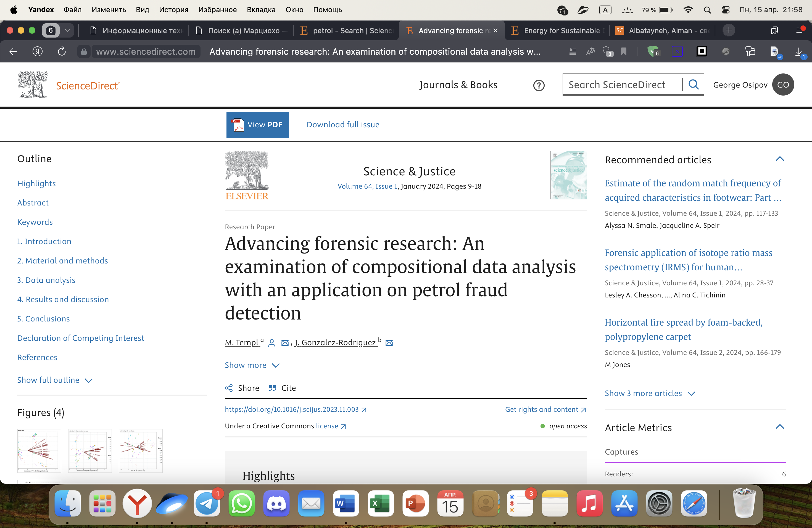Open the article DOI link
Viewport: 812px width, 528px height.
coord(296,410)
